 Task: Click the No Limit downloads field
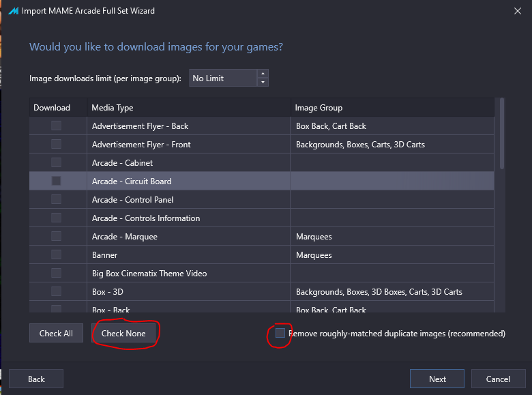click(223, 78)
